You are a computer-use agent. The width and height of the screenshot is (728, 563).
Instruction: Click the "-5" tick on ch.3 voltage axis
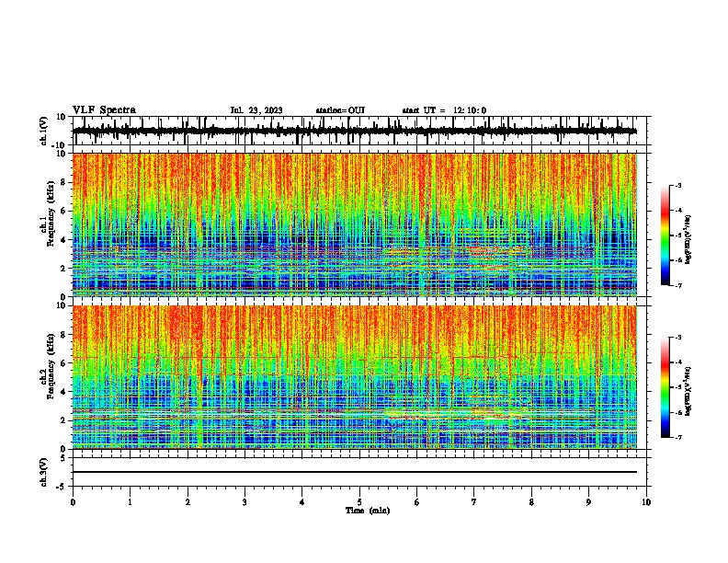tap(62, 487)
